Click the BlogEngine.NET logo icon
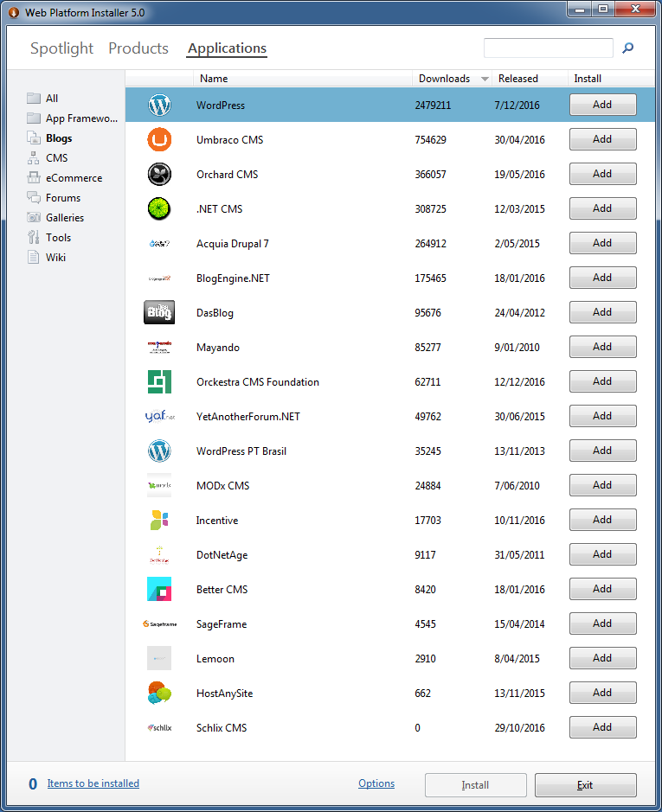662x812 pixels. pos(159,278)
